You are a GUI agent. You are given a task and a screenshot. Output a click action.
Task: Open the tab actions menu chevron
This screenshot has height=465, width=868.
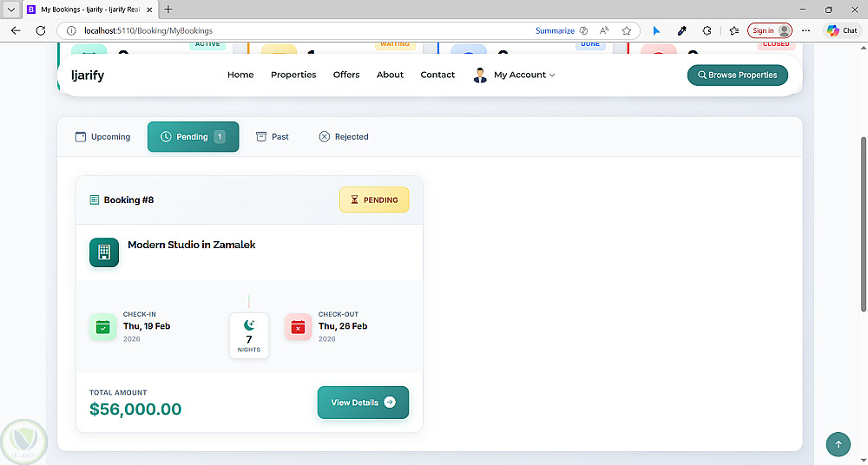coord(11,10)
